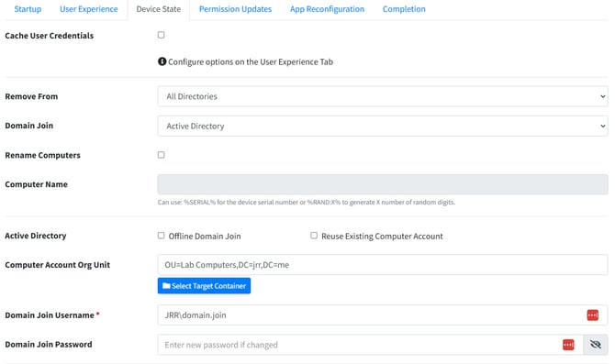The image size is (615, 364).
Task: Open the Startup tab
Action: 28,9
